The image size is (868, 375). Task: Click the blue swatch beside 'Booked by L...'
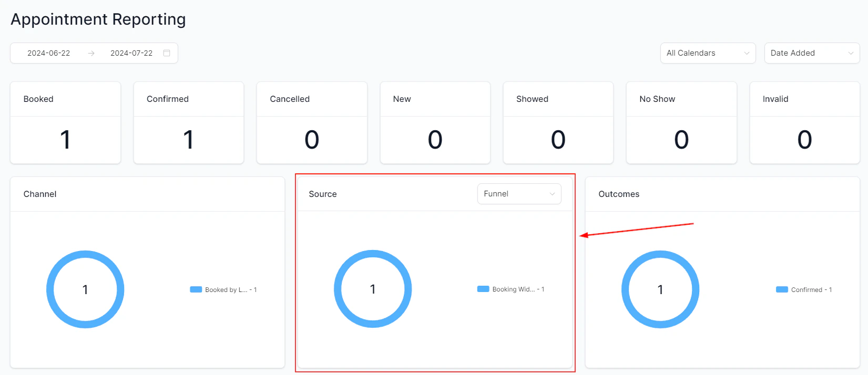[196, 289]
